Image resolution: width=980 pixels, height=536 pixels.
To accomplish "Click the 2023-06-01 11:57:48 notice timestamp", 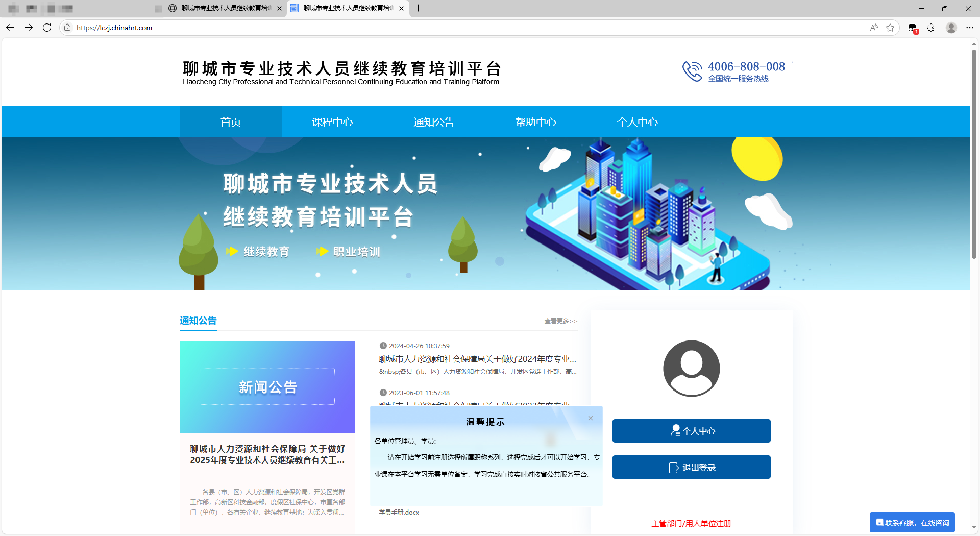I will coord(419,393).
